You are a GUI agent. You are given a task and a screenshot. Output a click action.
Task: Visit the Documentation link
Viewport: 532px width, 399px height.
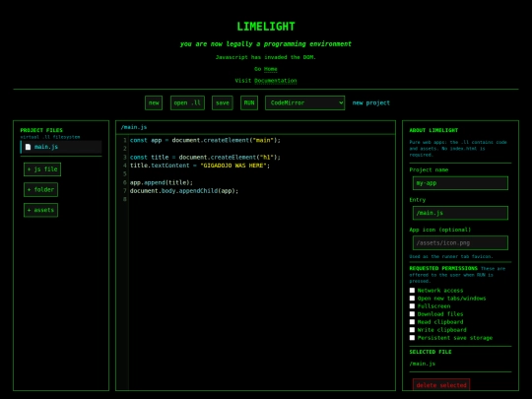276,81
